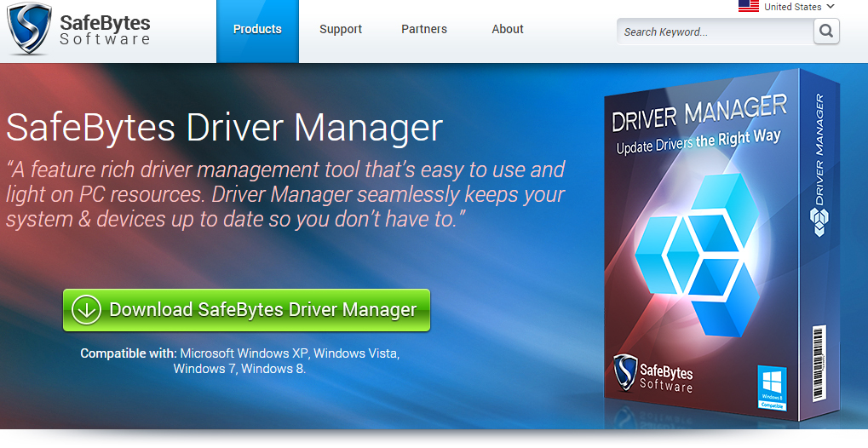Open the Support menu
The image size is (868, 448).
coord(341,29)
